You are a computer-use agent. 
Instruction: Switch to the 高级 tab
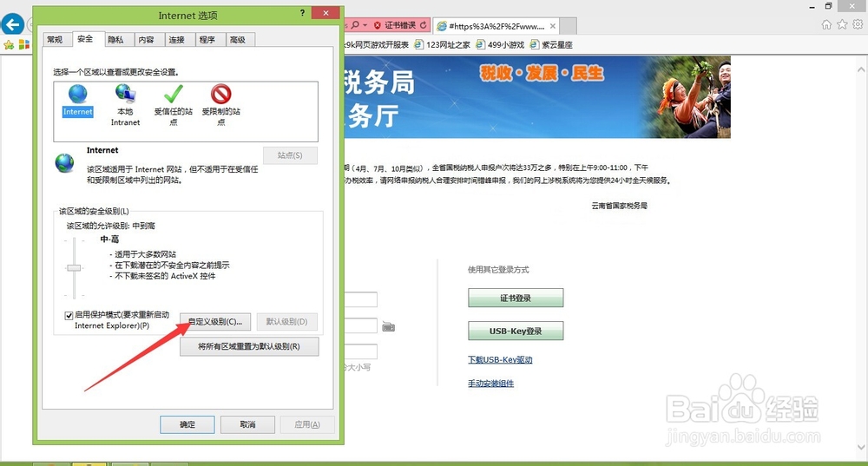[x=238, y=39]
